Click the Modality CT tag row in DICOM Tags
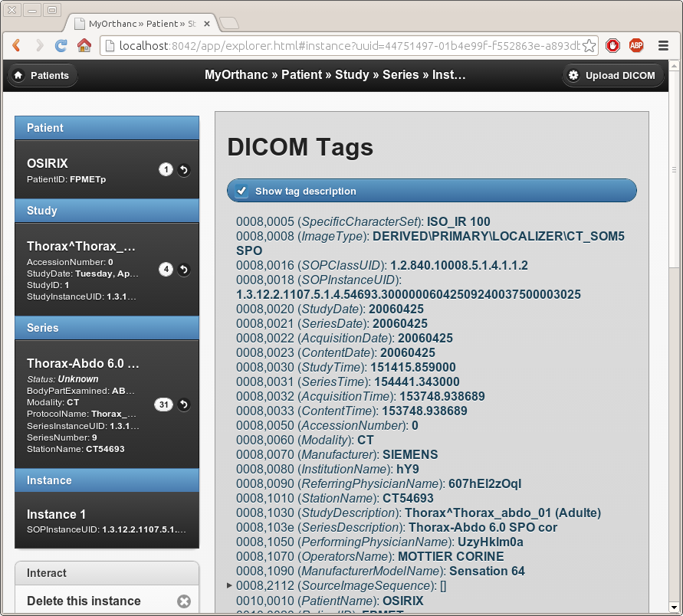The width and height of the screenshot is (683, 616). coord(305,440)
